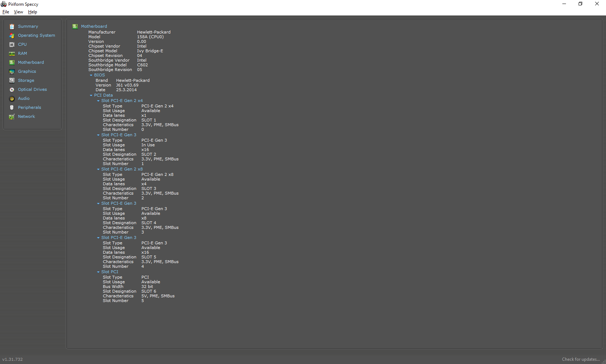Click the SLOT 6 designation value
Screen dimensions: 606x364
pos(149,291)
